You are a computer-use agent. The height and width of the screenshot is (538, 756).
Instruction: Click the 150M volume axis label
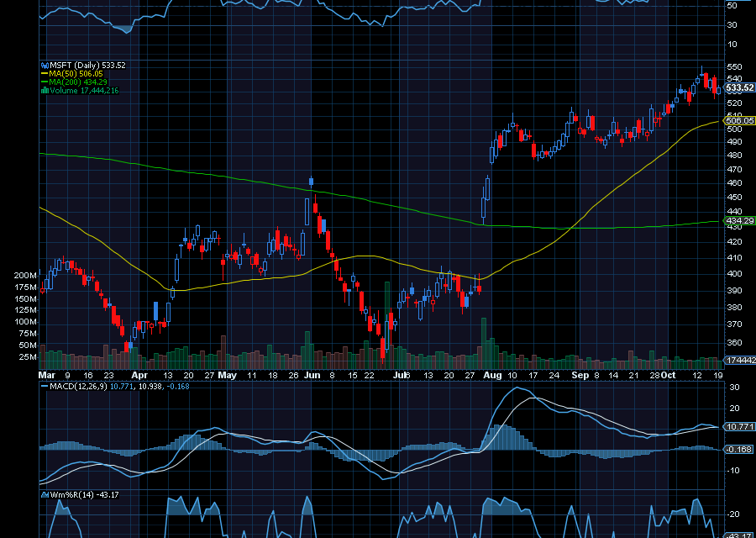[25, 298]
